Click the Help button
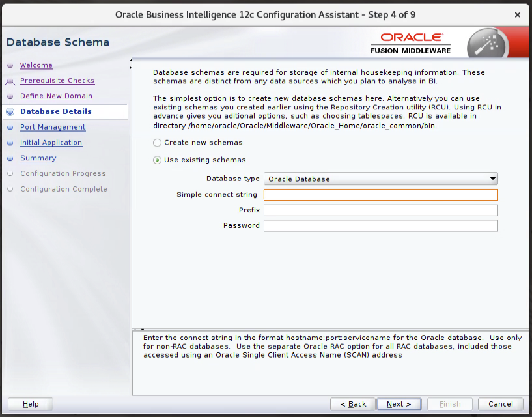532x417 pixels. click(31, 404)
